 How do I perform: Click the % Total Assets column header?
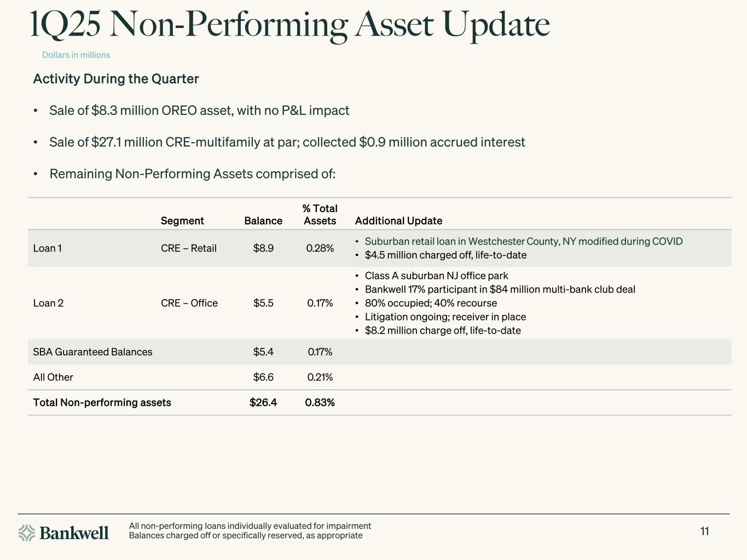coord(320,214)
